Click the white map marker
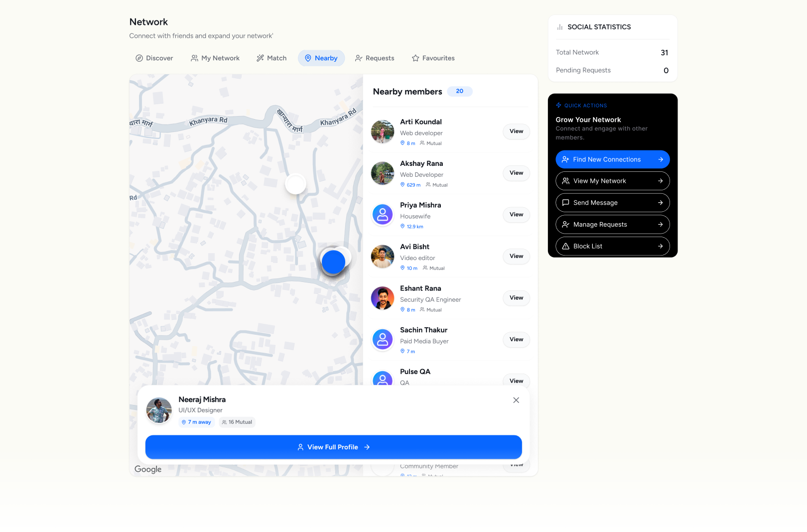Viewport: 807px width, 532px height. click(295, 184)
